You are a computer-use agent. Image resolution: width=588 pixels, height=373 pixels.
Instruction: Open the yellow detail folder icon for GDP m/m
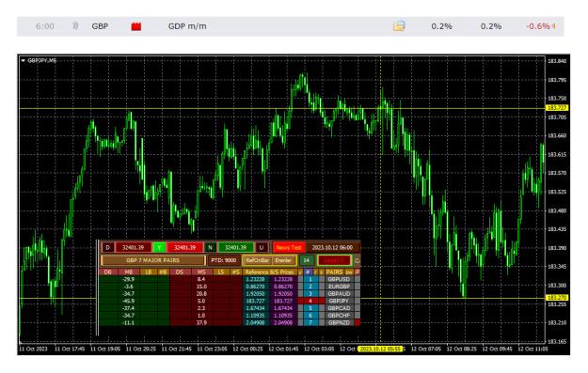click(399, 26)
